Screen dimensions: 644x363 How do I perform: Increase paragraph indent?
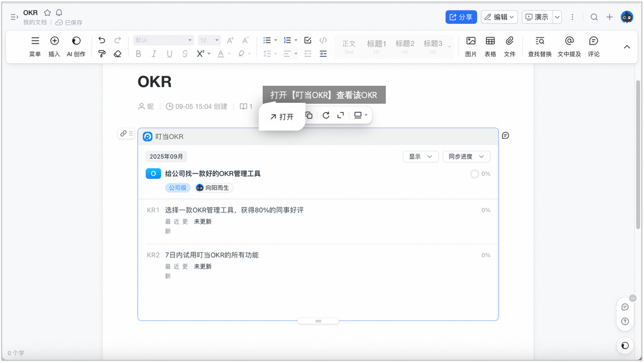point(323,54)
